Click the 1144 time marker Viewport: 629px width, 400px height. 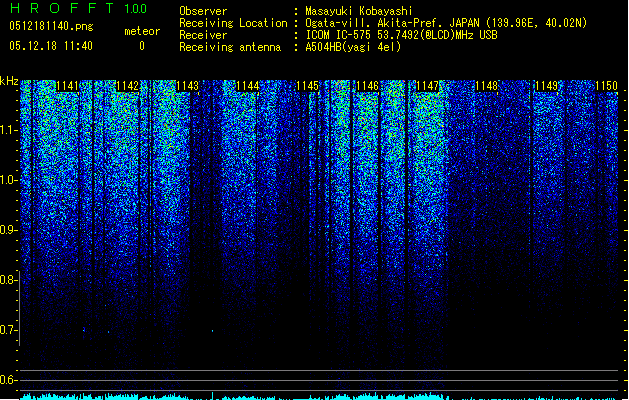248,86
